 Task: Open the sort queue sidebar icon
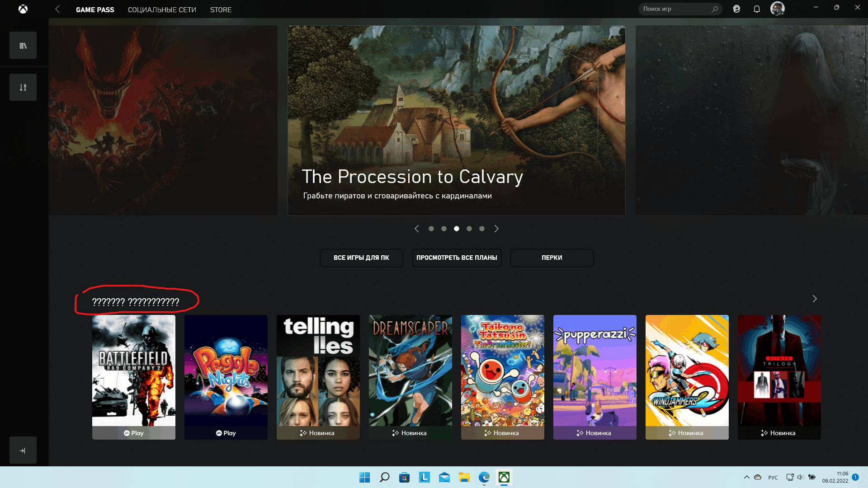click(x=23, y=87)
